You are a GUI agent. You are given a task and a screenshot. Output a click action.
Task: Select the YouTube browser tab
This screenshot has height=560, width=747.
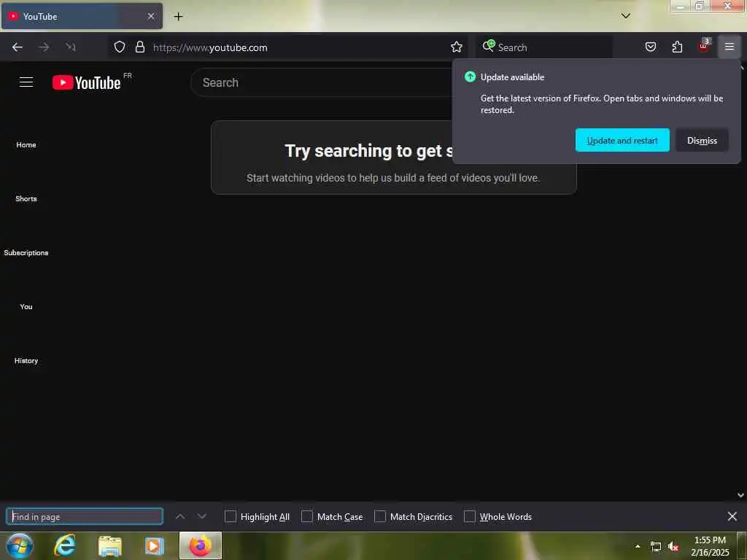[82, 16]
